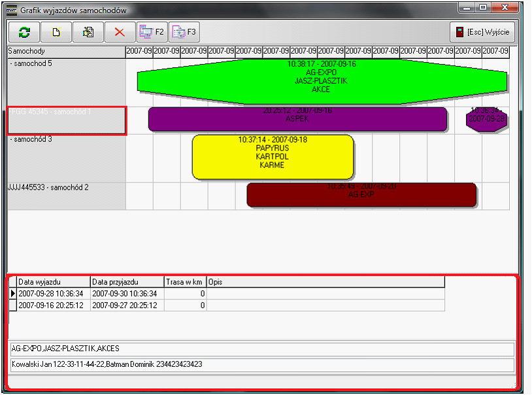Select the purple ASPEK trip bar
The width and height of the screenshot is (532, 395).
coord(297,120)
